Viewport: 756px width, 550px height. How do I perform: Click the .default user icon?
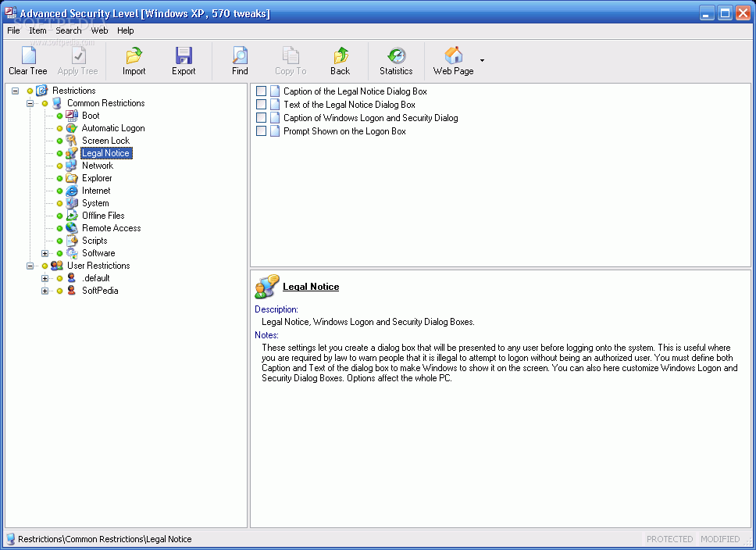(x=71, y=278)
